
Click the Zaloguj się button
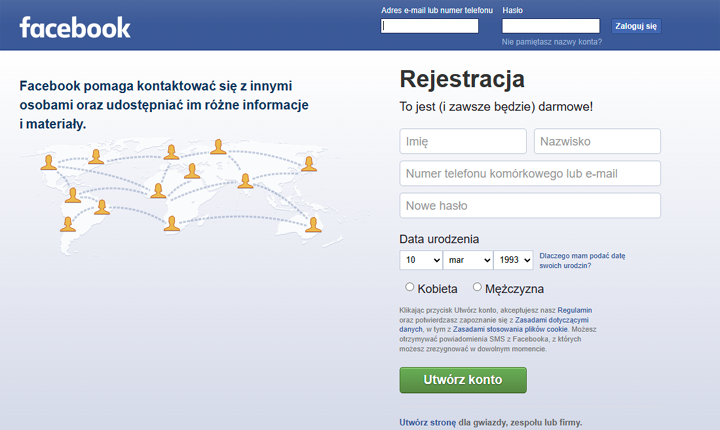click(x=636, y=26)
